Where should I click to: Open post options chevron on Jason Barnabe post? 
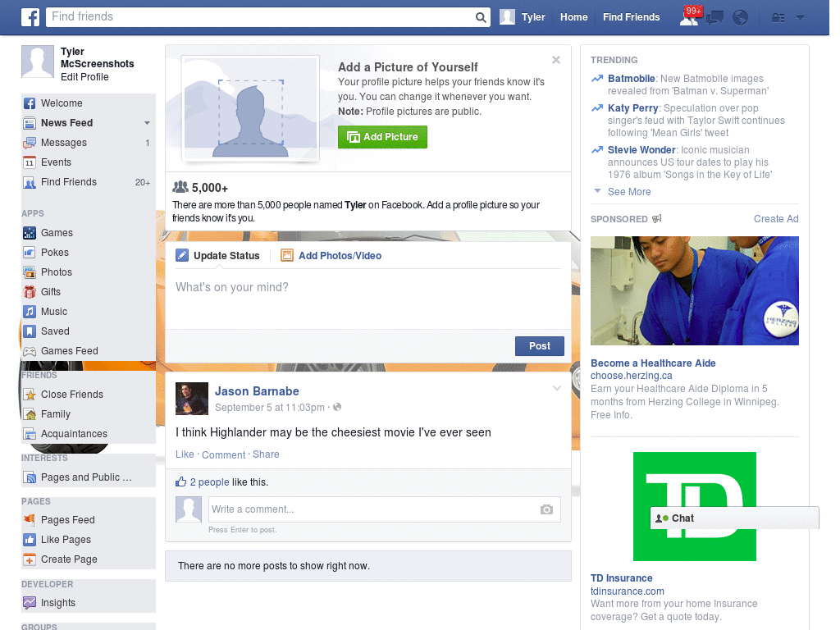[557, 388]
